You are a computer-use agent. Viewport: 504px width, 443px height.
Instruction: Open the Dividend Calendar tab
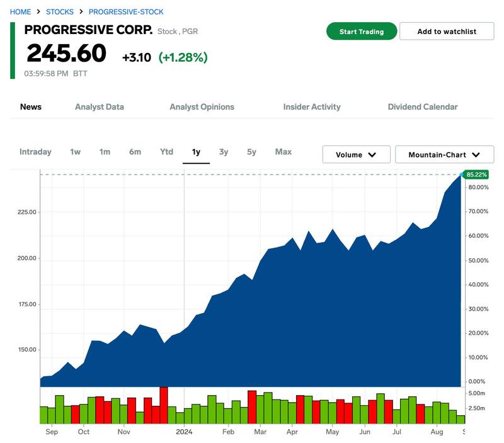(x=423, y=106)
